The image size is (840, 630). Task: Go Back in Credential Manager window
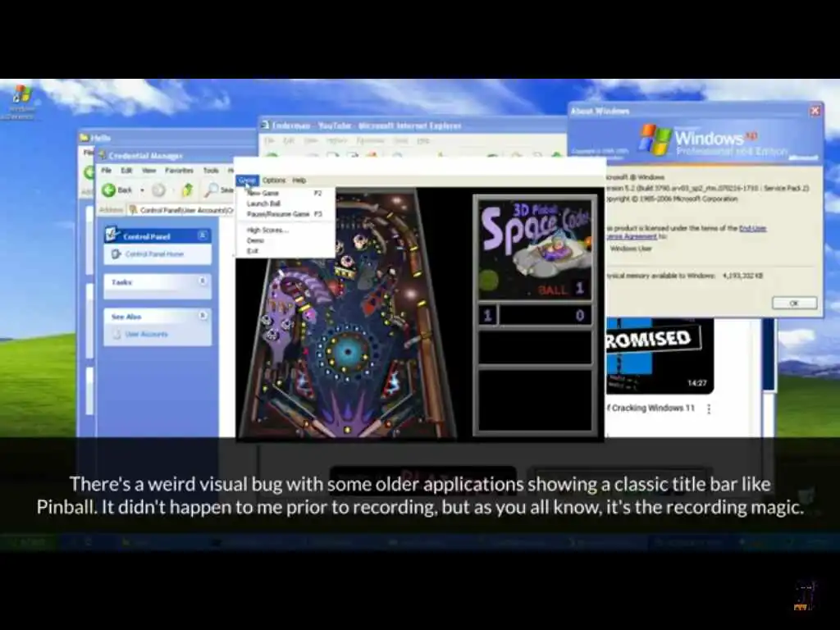point(116,189)
